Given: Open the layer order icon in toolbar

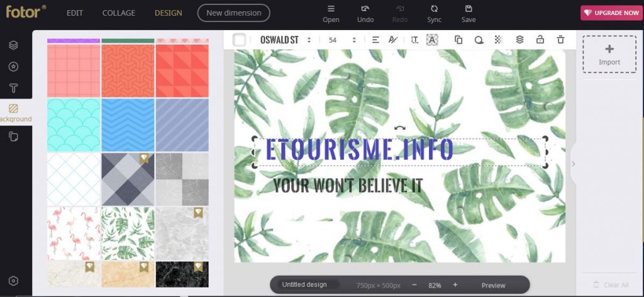Looking at the screenshot, I should point(519,40).
